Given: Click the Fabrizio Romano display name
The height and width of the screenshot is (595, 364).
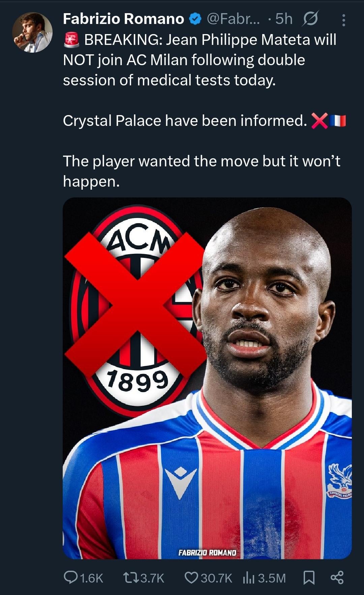Looking at the screenshot, I should [123, 19].
